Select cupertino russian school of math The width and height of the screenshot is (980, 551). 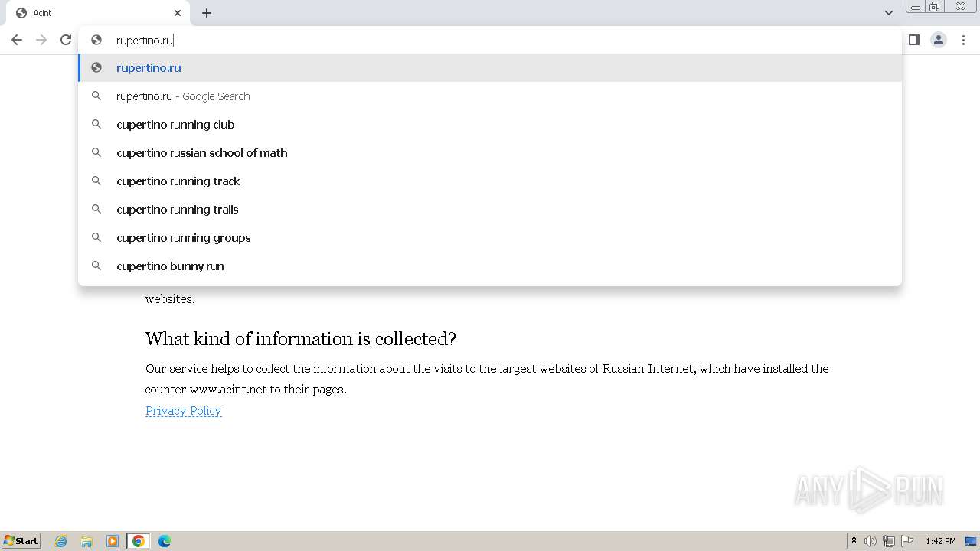click(201, 153)
